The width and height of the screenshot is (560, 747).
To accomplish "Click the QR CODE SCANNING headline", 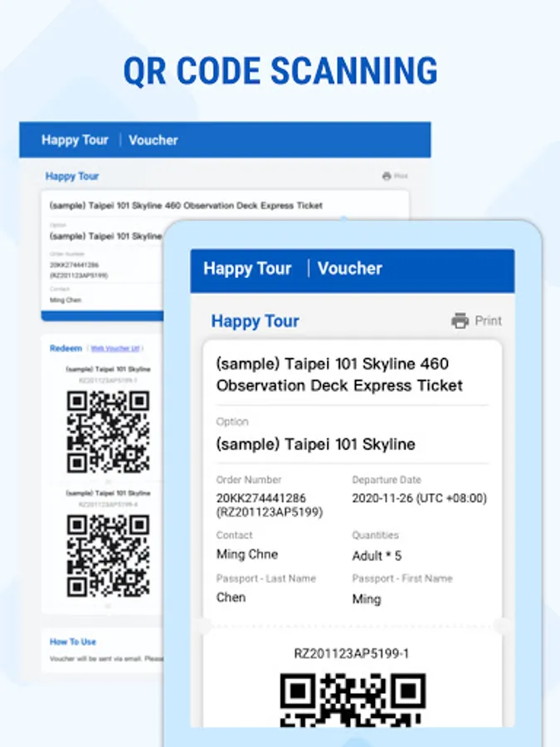I will pyautogui.click(x=280, y=71).
